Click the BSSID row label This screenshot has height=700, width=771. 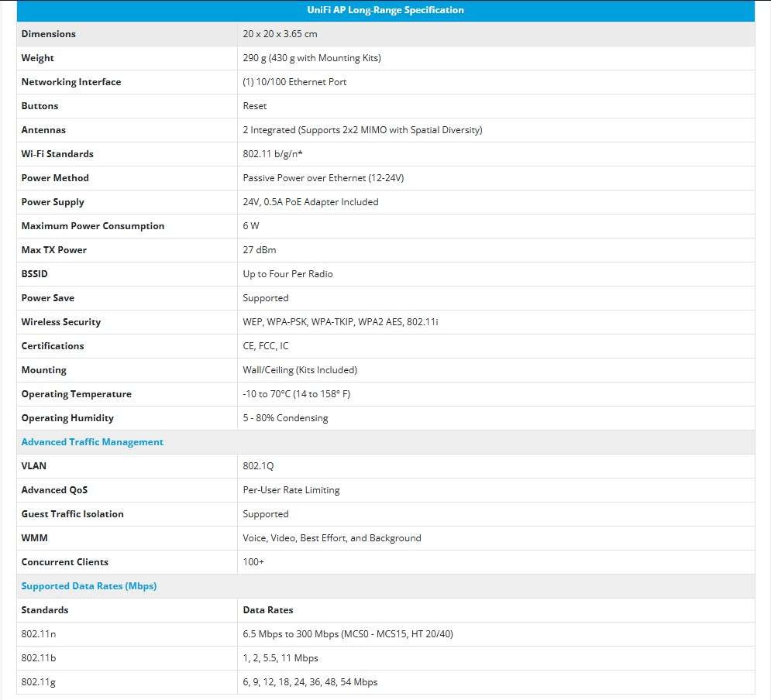coord(34,273)
